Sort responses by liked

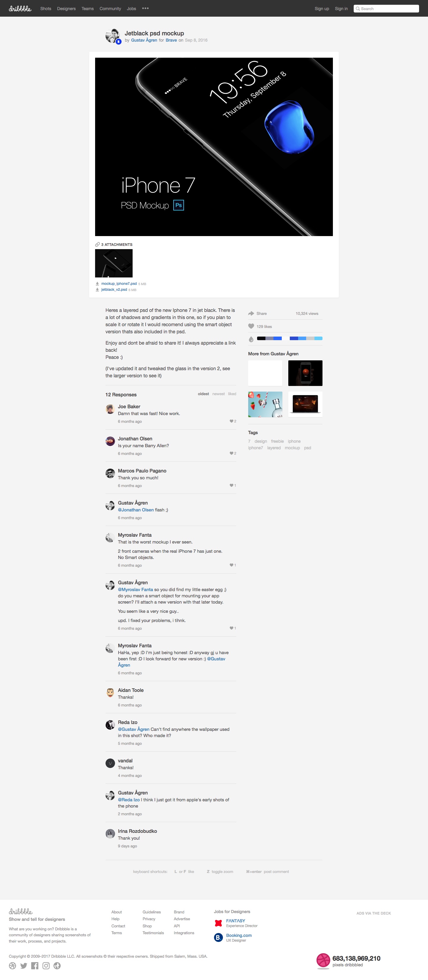232,394
